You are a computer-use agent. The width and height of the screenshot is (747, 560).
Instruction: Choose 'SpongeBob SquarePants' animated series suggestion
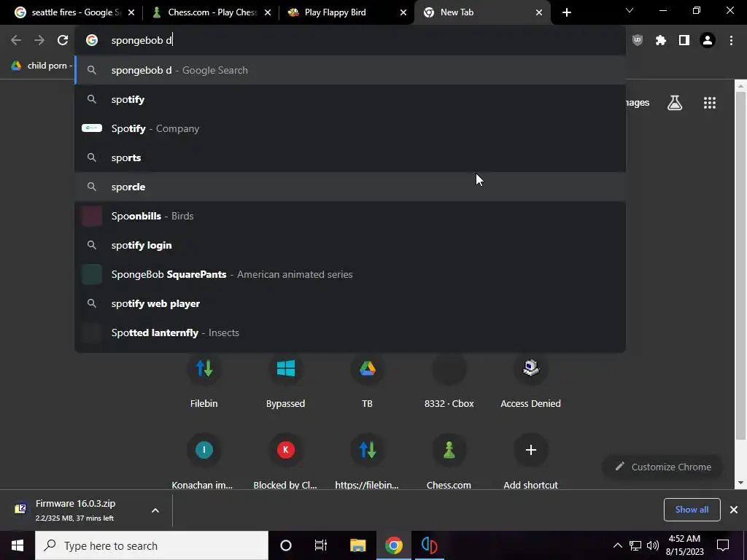tap(350, 274)
